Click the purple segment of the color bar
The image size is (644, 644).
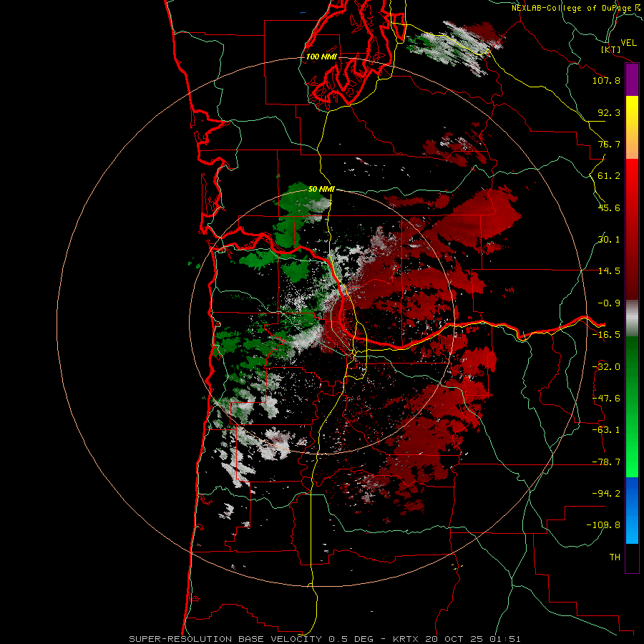click(x=632, y=79)
